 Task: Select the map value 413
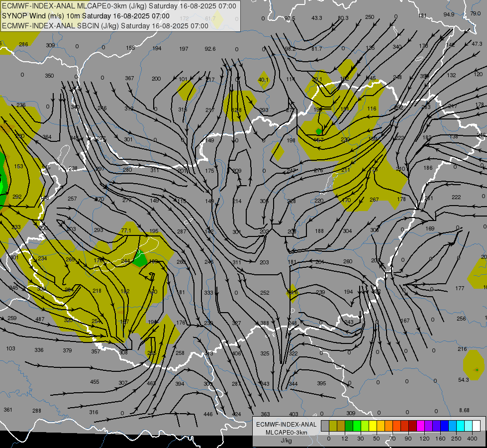click(x=209, y=353)
